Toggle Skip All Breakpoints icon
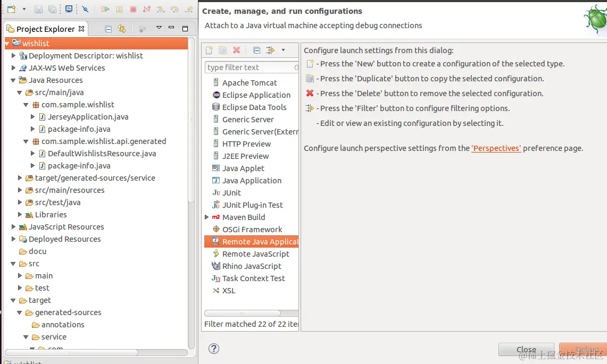Screen dimensions: 607x364 (86, 9)
